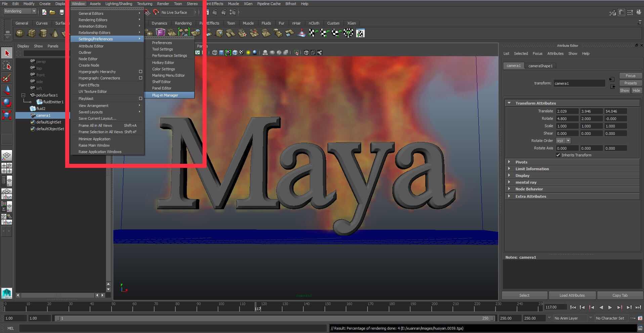
Task: Expand the Node Behavior section
Action: pos(509,189)
